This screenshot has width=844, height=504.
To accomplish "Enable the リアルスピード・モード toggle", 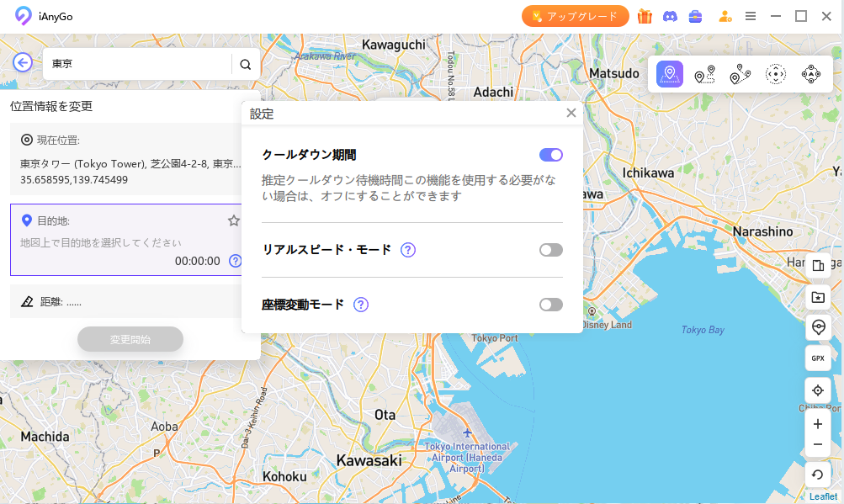I will click(550, 250).
